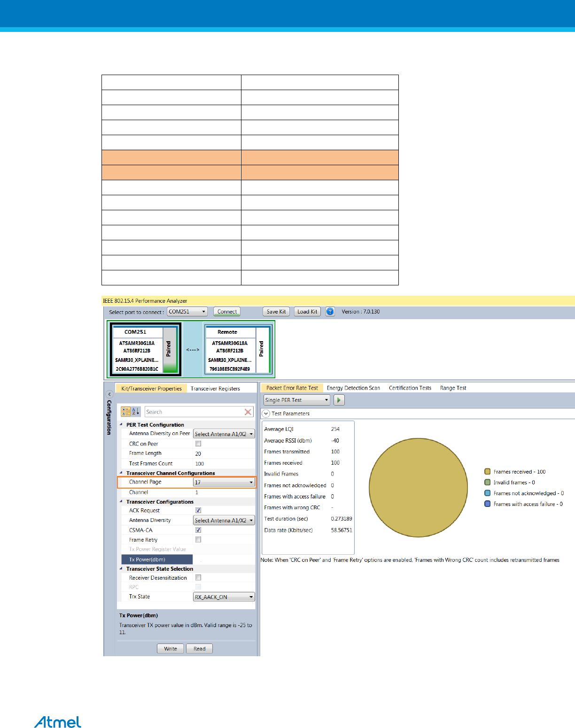The width and height of the screenshot is (575, 728).
Task: Click the Load Kit button
Action: pyautogui.click(x=307, y=312)
